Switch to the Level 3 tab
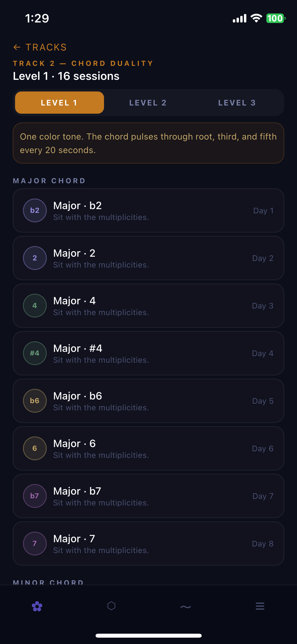 tap(237, 103)
